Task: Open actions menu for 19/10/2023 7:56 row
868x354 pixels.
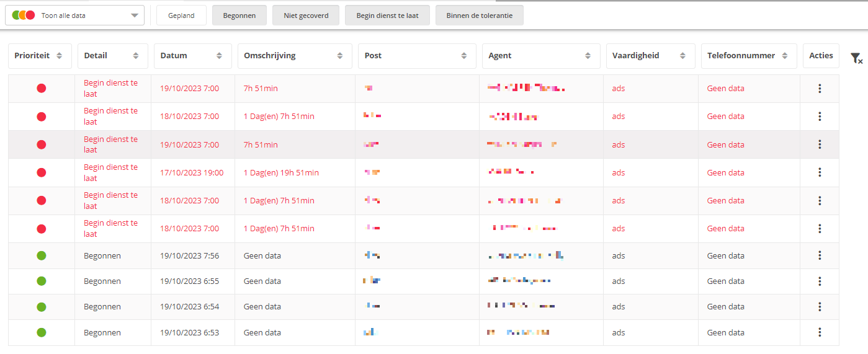Action: 820,255
